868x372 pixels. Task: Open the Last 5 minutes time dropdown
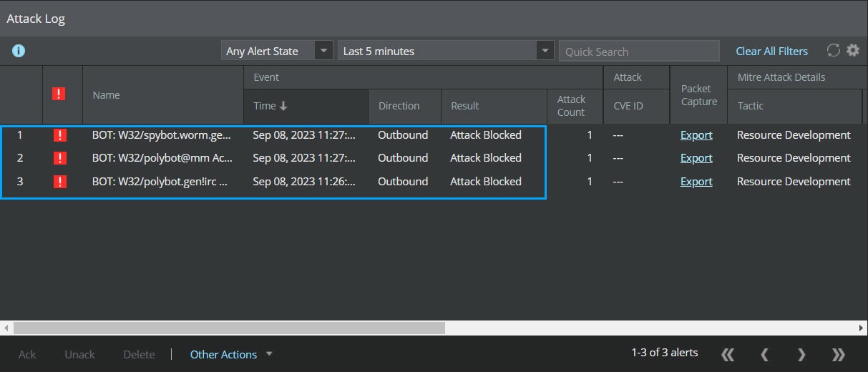(x=446, y=51)
